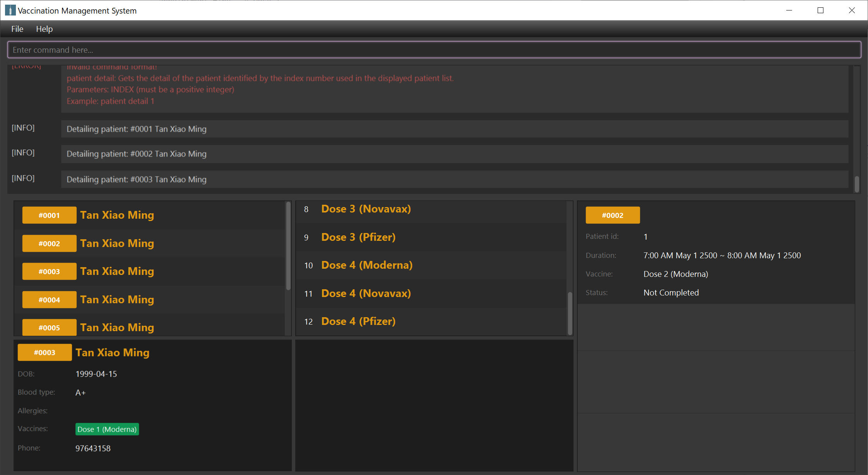Select patient #0004 Tan Xiao Ming

[117, 300]
